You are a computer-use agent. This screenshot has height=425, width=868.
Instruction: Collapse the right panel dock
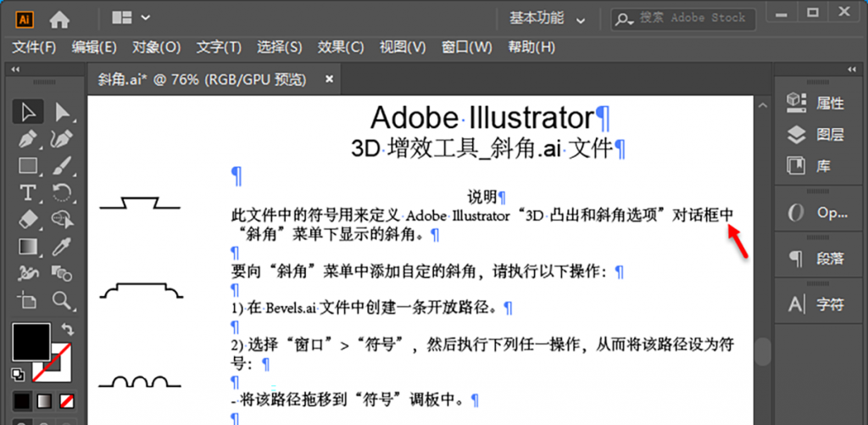853,71
